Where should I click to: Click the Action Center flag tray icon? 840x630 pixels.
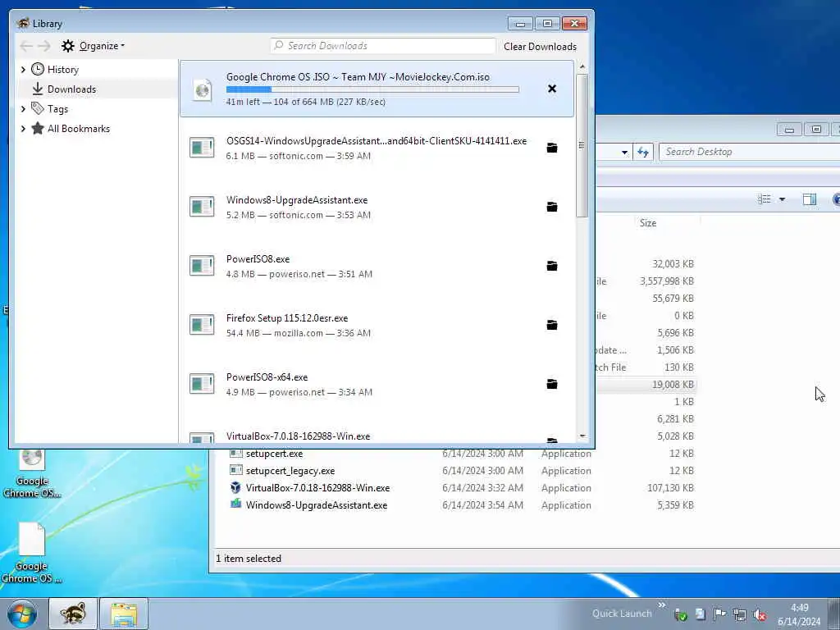[x=720, y=614]
